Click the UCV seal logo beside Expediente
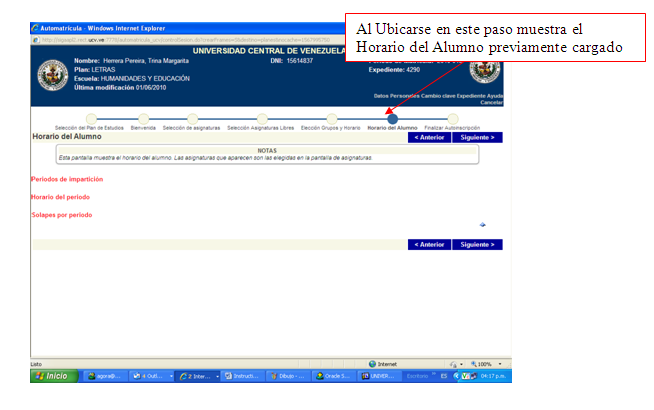The height and width of the screenshot is (410, 654). (485, 71)
